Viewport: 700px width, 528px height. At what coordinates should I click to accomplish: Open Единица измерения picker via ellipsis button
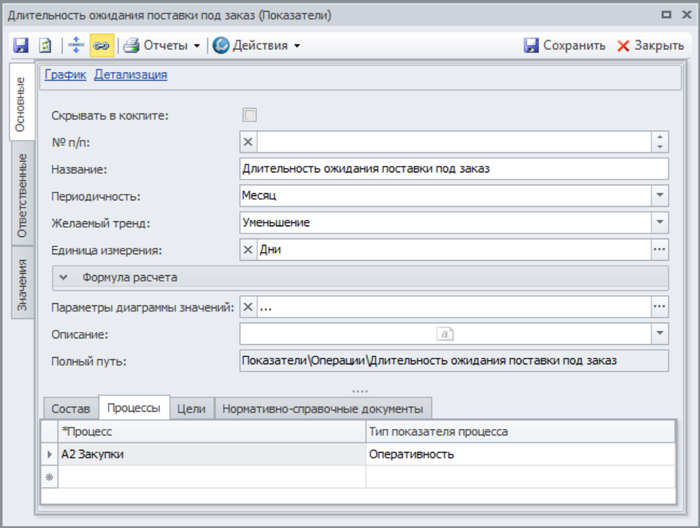tap(659, 250)
